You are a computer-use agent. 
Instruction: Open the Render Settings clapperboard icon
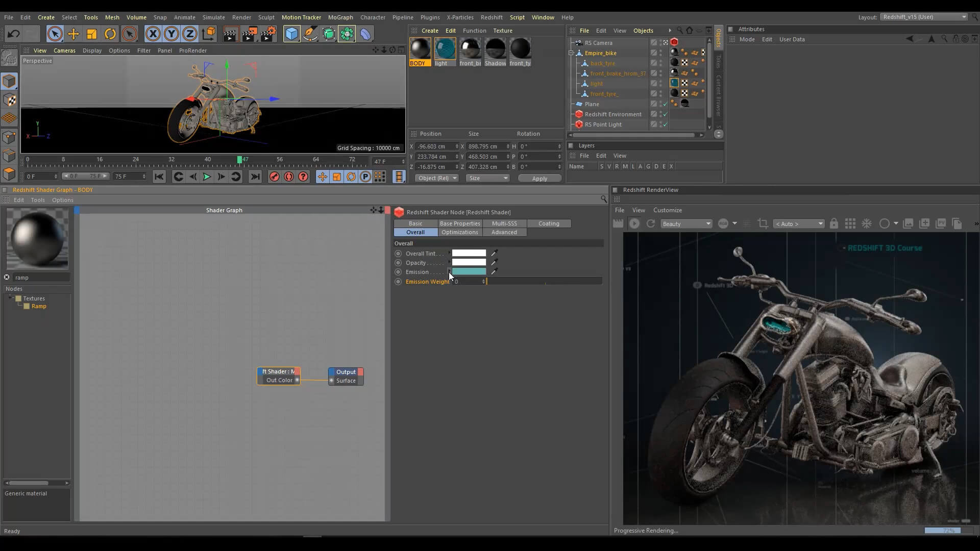268,34
